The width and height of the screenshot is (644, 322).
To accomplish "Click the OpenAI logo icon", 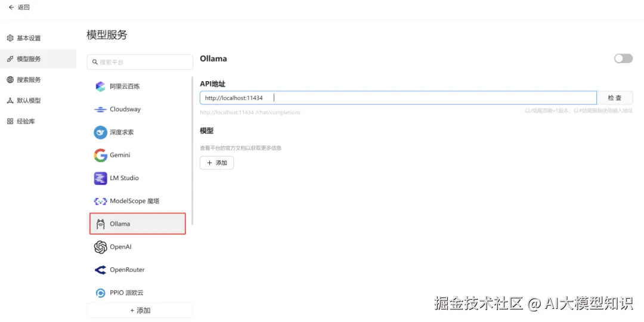I will (100, 247).
